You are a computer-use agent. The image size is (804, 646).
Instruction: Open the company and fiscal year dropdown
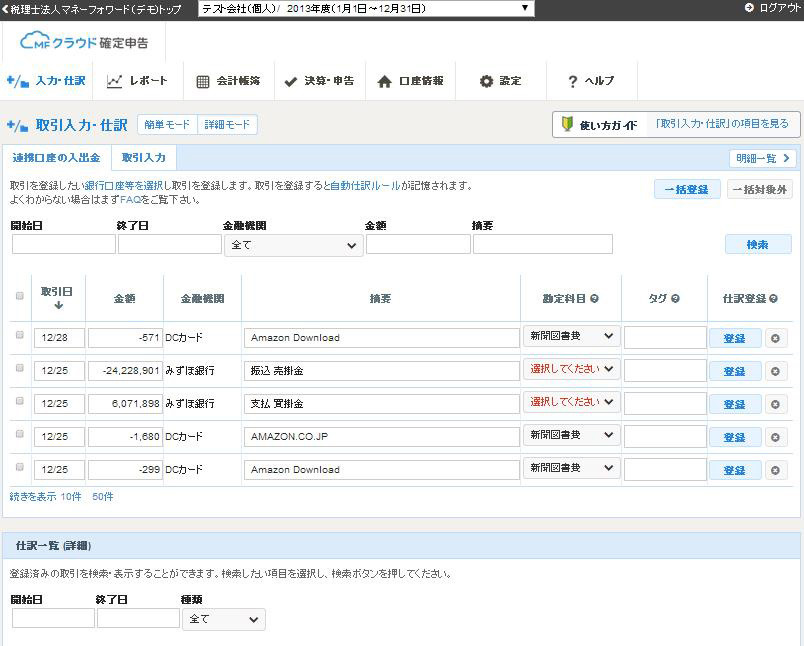366,8
